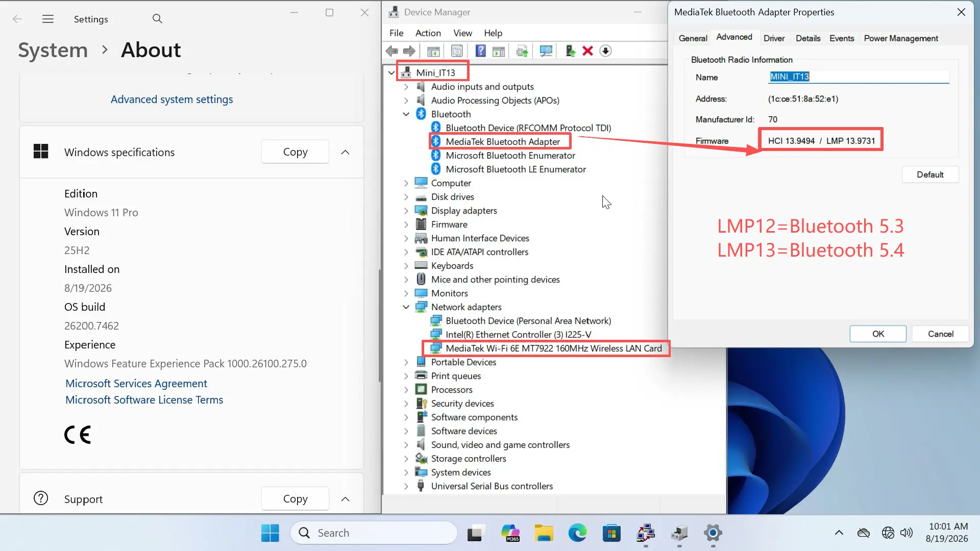Open Microsoft Store from the taskbar

coord(611,533)
